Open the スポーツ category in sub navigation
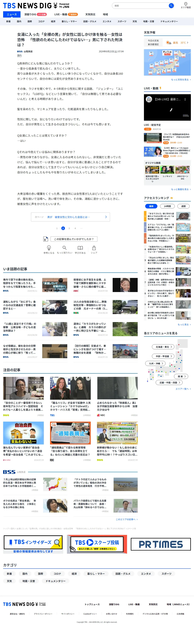The width and height of the screenshot is (194, 644). (x=122, y=21)
